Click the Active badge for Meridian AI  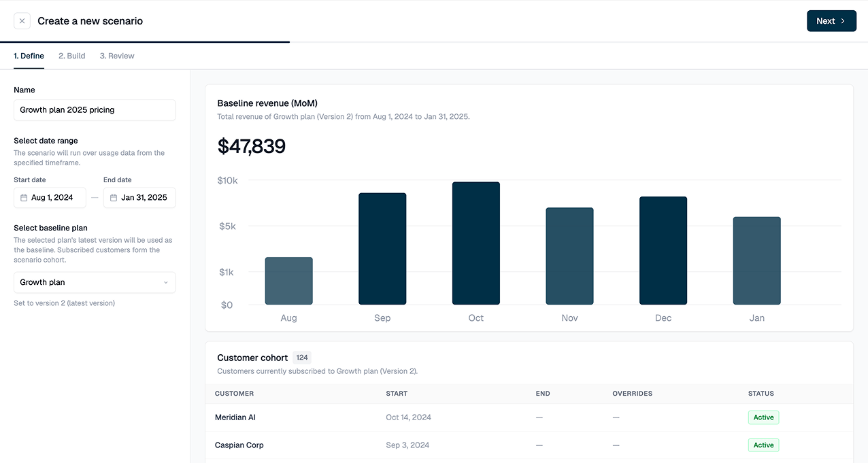coord(763,417)
